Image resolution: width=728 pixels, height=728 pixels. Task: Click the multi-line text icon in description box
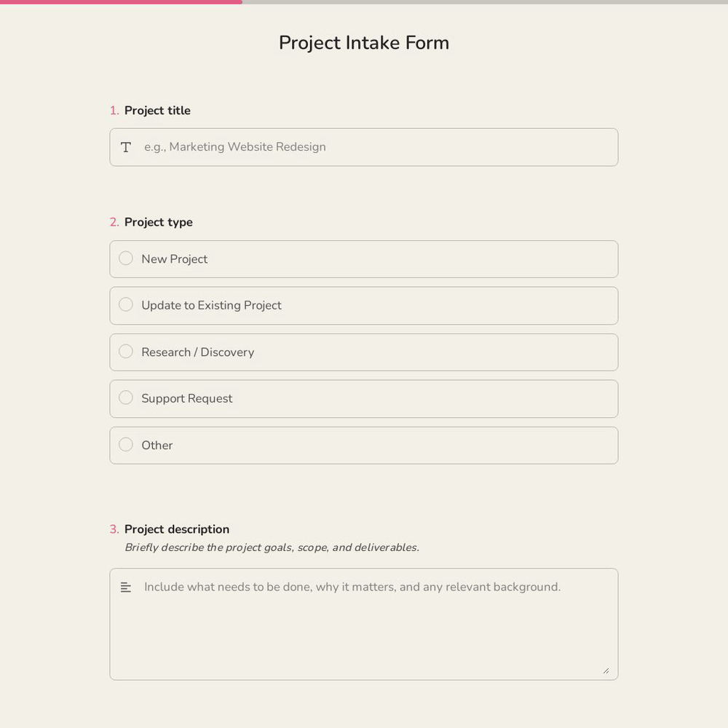pyautogui.click(x=125, y=587)
